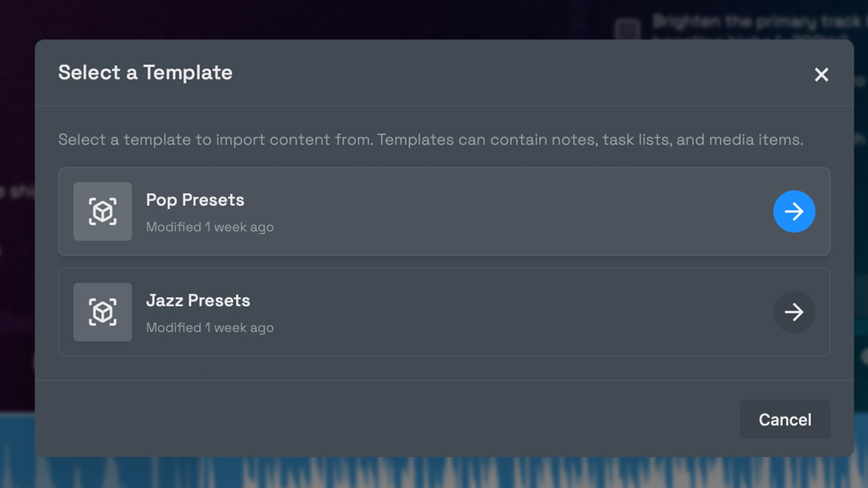868x488 pixels.
Task: Click the Pop Presets cube icon
Action: point(102,211)
